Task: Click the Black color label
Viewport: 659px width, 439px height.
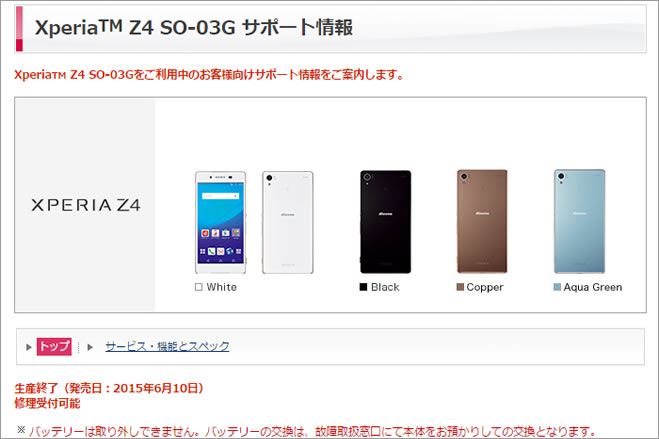Action: [385, 287]
